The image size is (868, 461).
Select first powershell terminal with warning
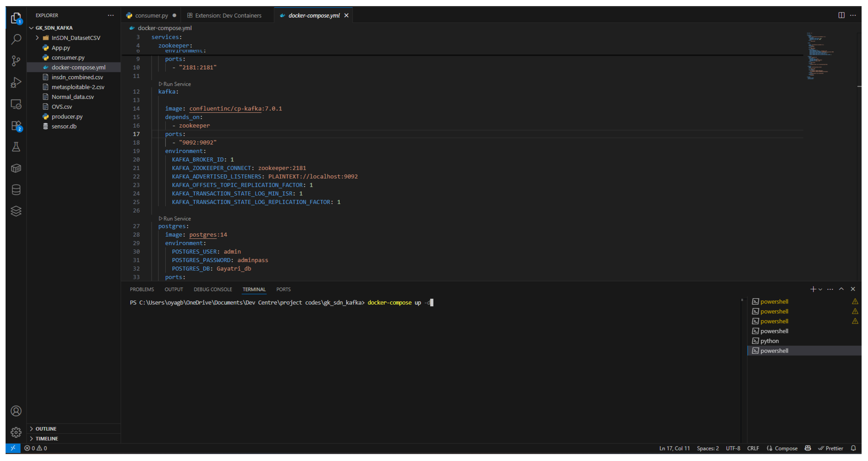pyautogui.click(x=804, y=302)
